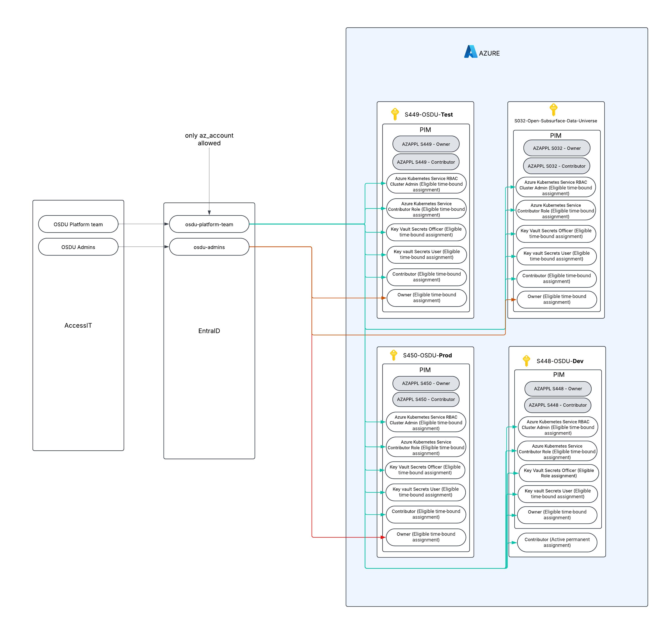Screen dimensions: 672x635
Task: Click the S032-Open-Subsurface-Data-Universe subscription title
Action: 556,121
